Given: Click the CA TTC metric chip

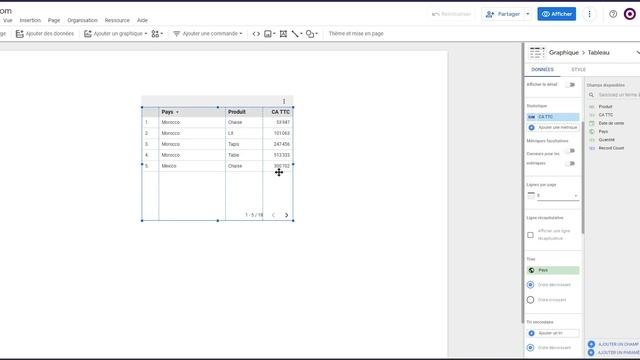Looking at the screenshot, I should point(553,117).
